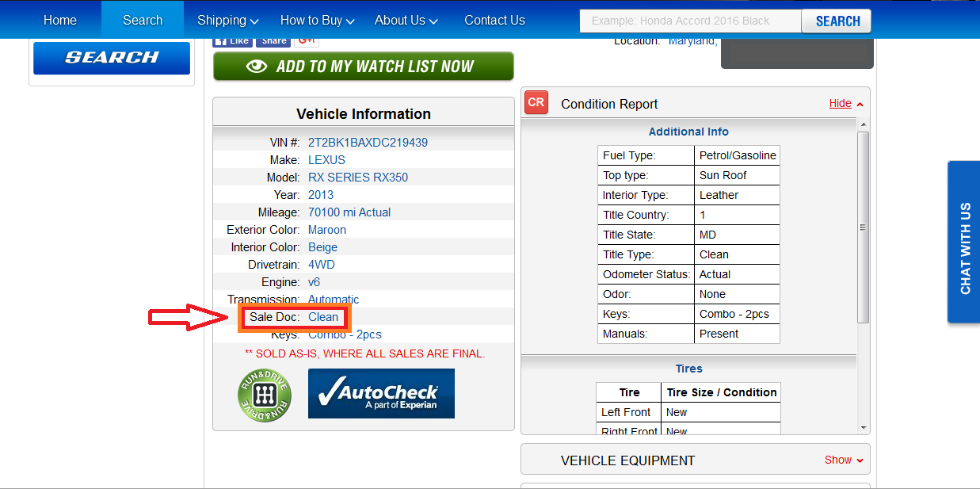Click the Facebook Share button

[x=273, y=40]
